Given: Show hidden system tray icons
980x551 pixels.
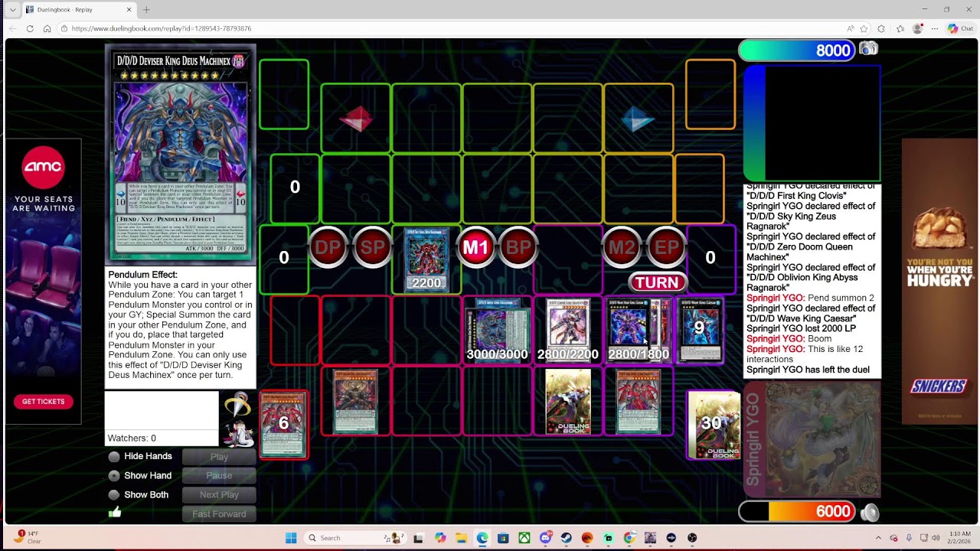Looking at the screenshot, I should pos(878,538).
